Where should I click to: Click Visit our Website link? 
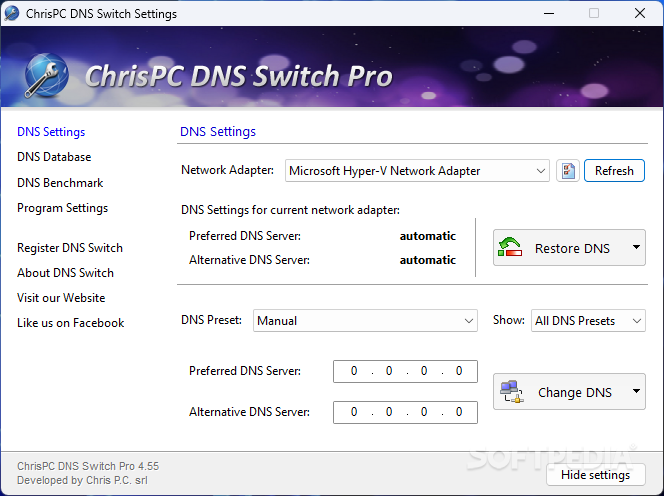(x=61, y=298)
